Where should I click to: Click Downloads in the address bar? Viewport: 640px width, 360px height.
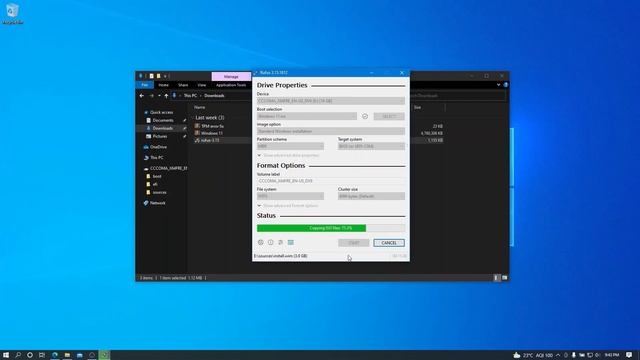214,96
